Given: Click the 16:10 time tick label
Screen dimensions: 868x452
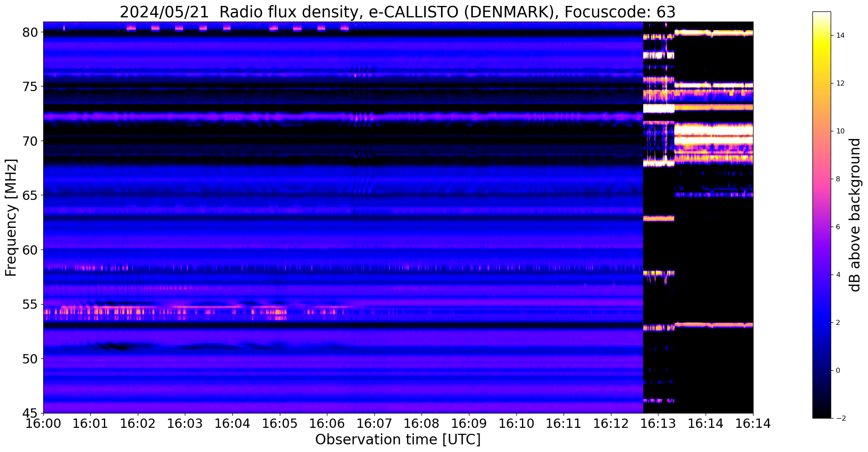Looking at the screenshot, I should point(516,423).
